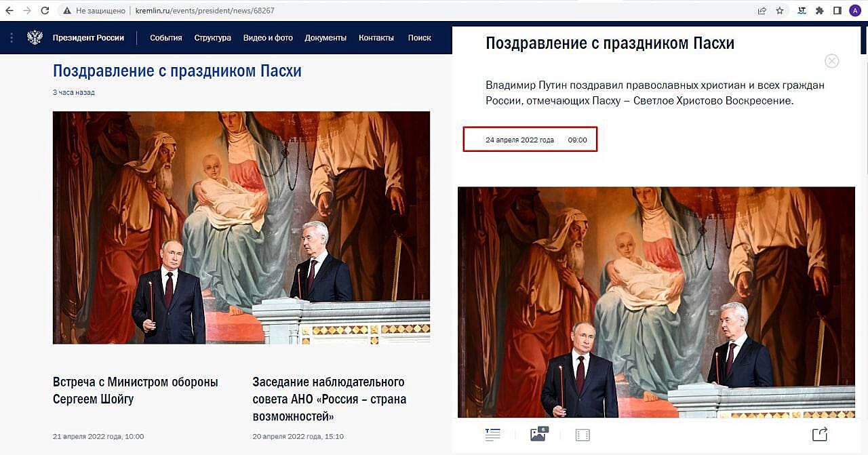Open the video filmstrip icon in article panel
The height and width of the screenshot is (455, 868).
click(583, 435)
